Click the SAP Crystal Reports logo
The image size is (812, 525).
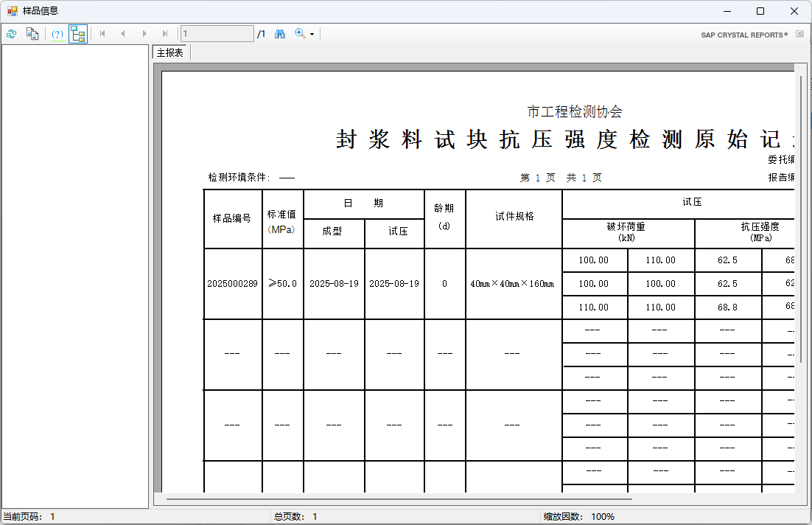(x=743, y=35)
